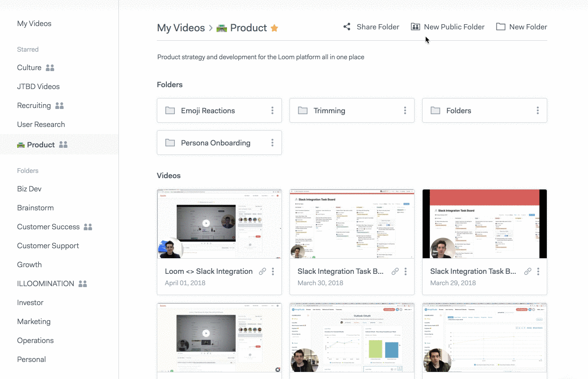Screen dimensions: 588x379
Task: Open the Trimming folder card
Action: [x=352, y=110]
